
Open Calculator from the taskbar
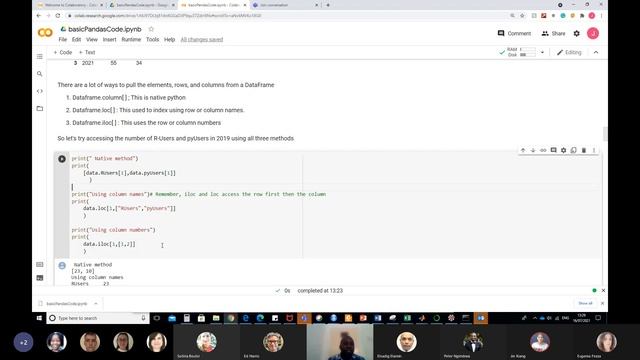coord(187,318)
